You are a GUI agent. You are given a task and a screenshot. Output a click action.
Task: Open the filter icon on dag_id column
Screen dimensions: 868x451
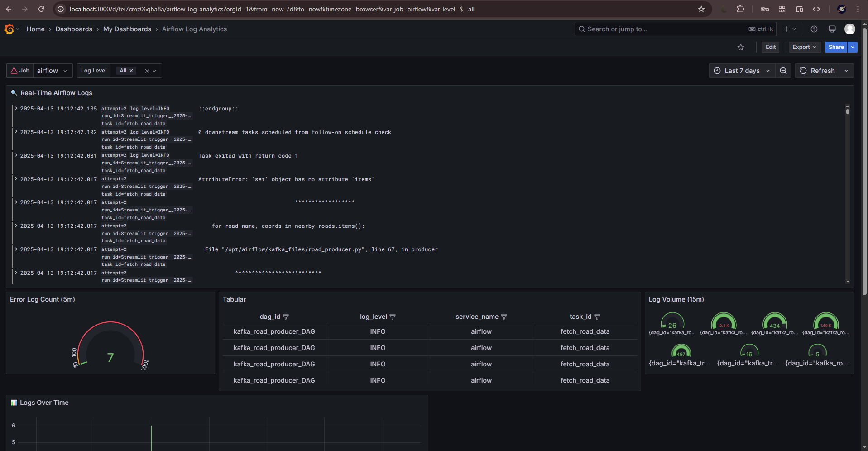(x=286, y=317)
